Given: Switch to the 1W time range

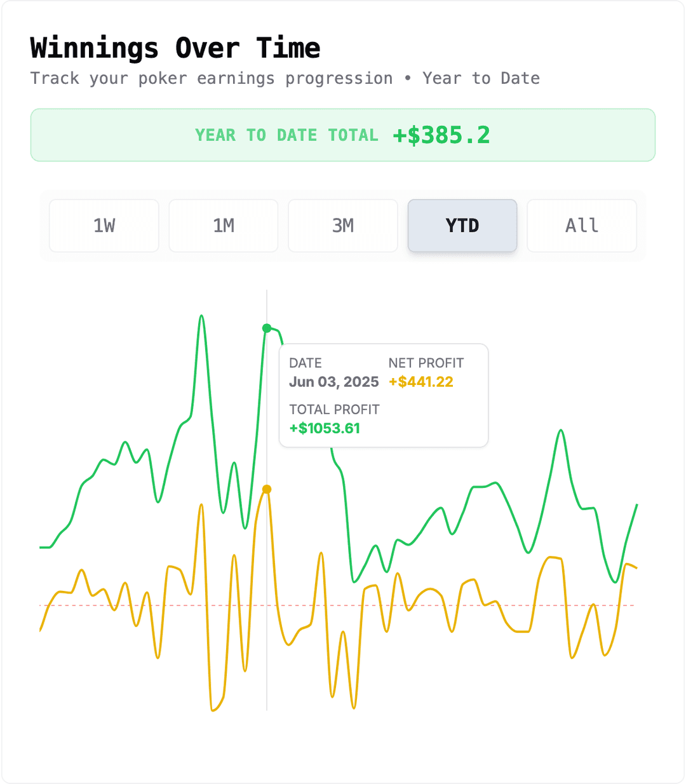Looking at the screenshot, I should 104,226.
